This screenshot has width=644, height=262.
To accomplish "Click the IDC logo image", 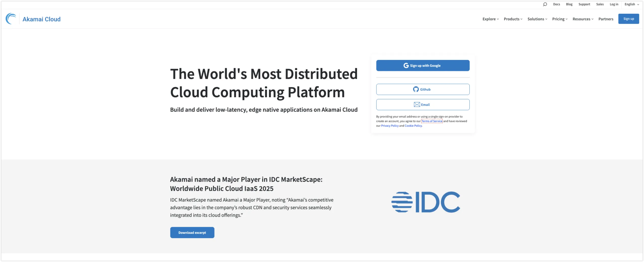I will point(426,202).
